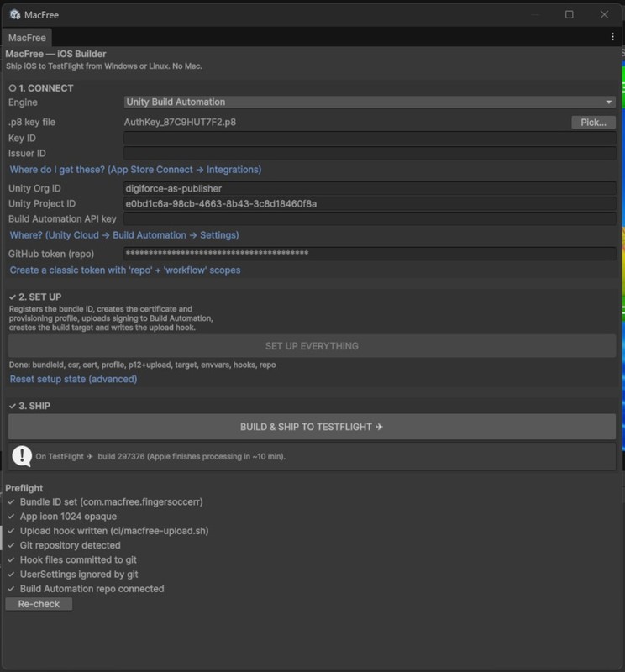Image resolution: width=625 pixels, height=672 pixels.
Task: Edit the Unity Org ID field
Action: [x=370, y=188]
